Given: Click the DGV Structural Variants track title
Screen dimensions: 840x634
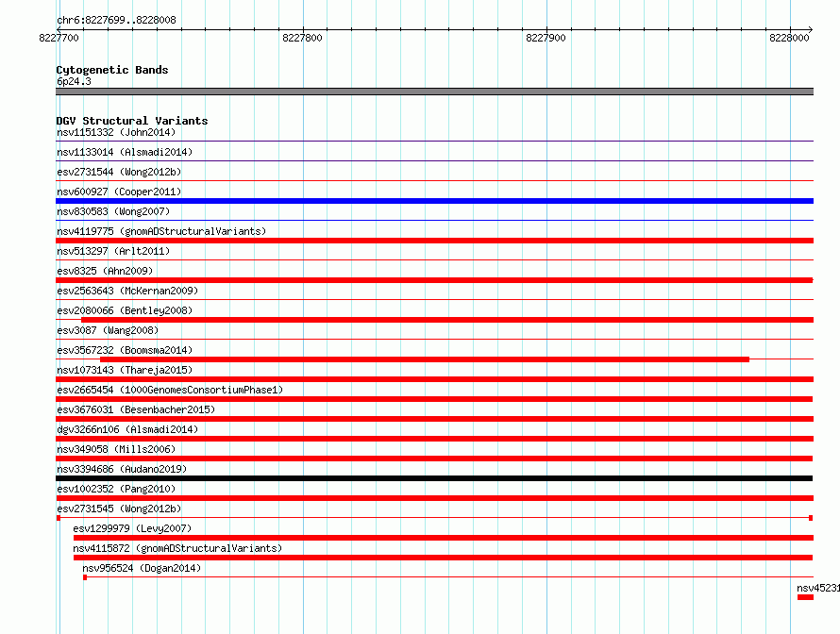Looking at the screenshot, I should pos(132,121).
